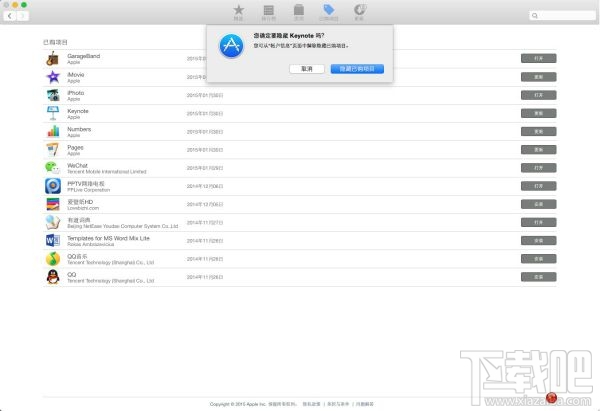Viewport: 600px width, 411px height.
Task: Confirm hiding purchased item with blue button
Action: point(357,69)
